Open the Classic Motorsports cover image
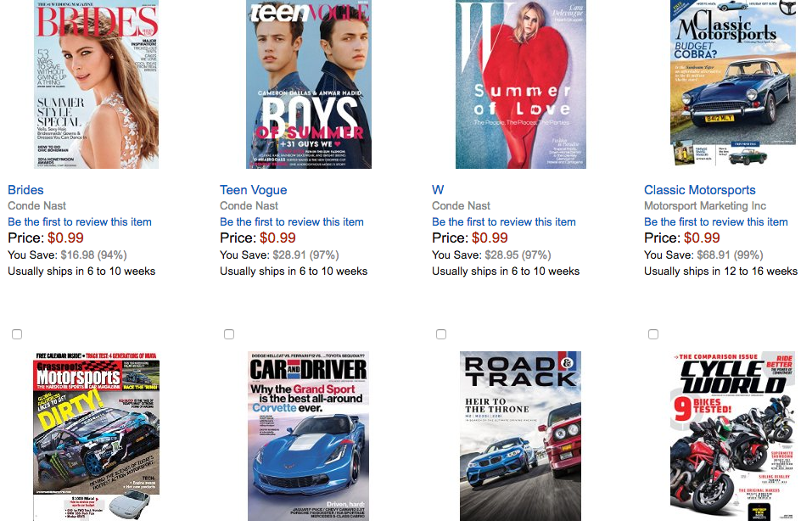Viewport: 812px width, 526px height. coord(733,85)
